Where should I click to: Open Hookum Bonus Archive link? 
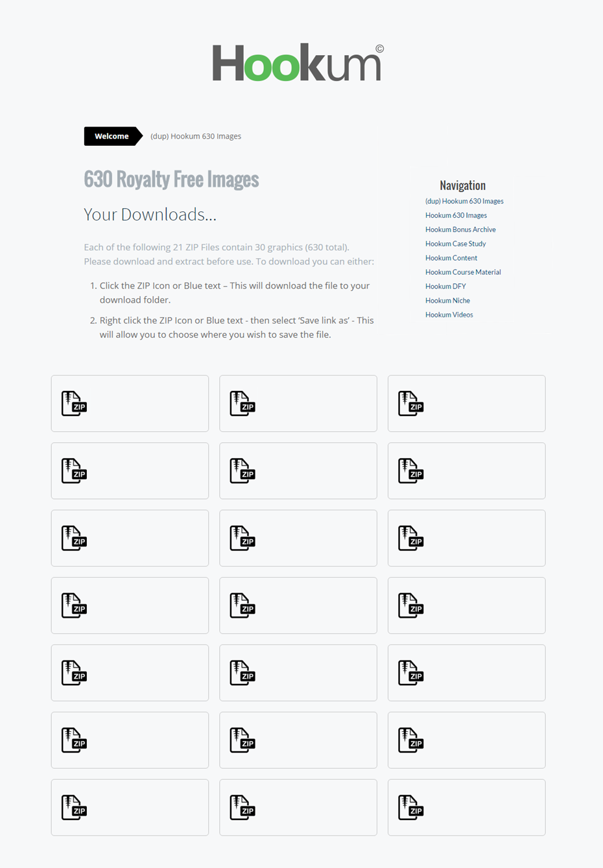pos(460,229)
